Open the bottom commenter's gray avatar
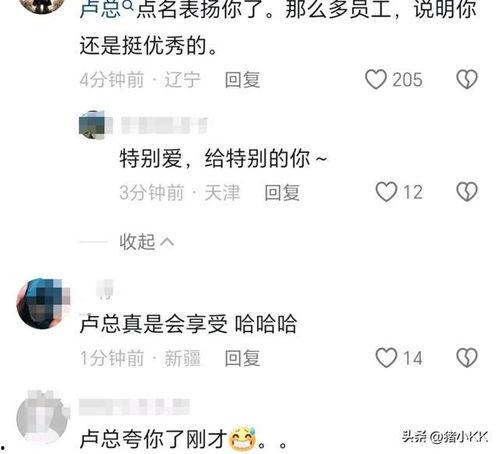This screenshot has height=454, width=499. click(43, 417)
